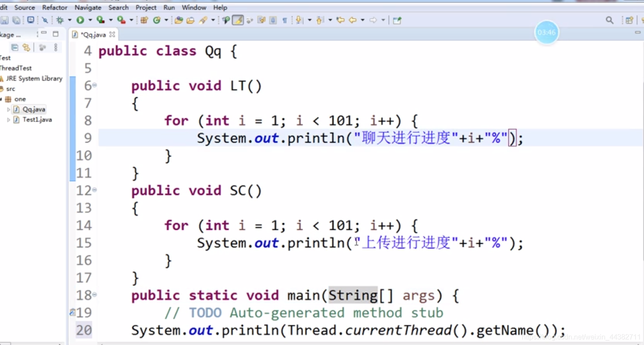644x345 pixels.
Task: Click the Skip All Breakpoints icon
Action: (45, 20)
